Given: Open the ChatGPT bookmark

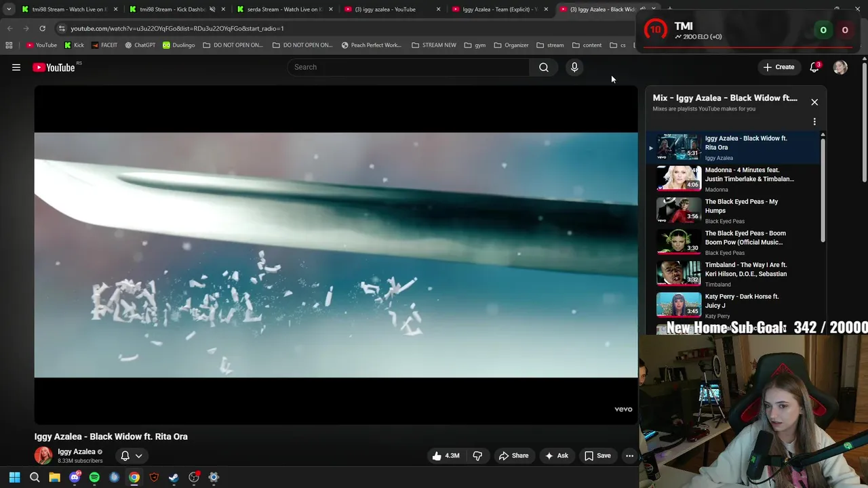Looking at the screenshot, I should click(x=140, y=45).
